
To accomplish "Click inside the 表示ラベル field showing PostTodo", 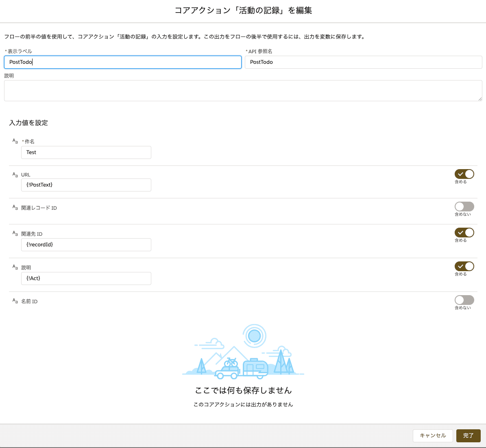I will coord(122,62).
